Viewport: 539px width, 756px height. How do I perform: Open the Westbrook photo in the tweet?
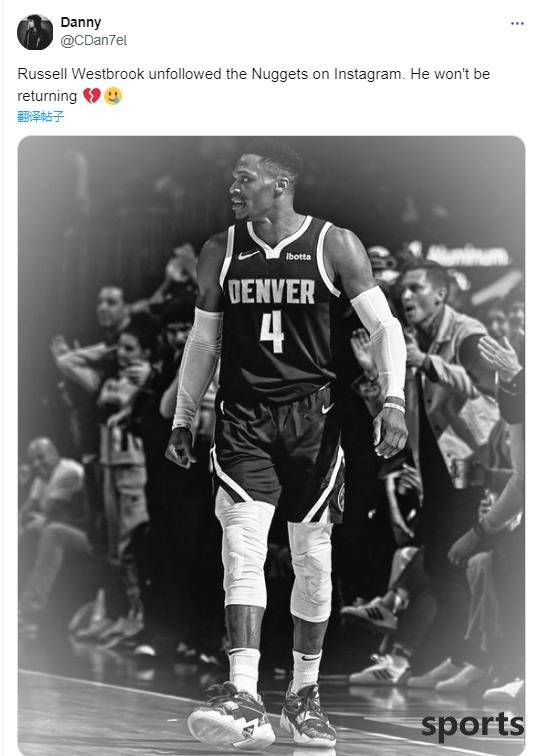[x=271, y=445]
